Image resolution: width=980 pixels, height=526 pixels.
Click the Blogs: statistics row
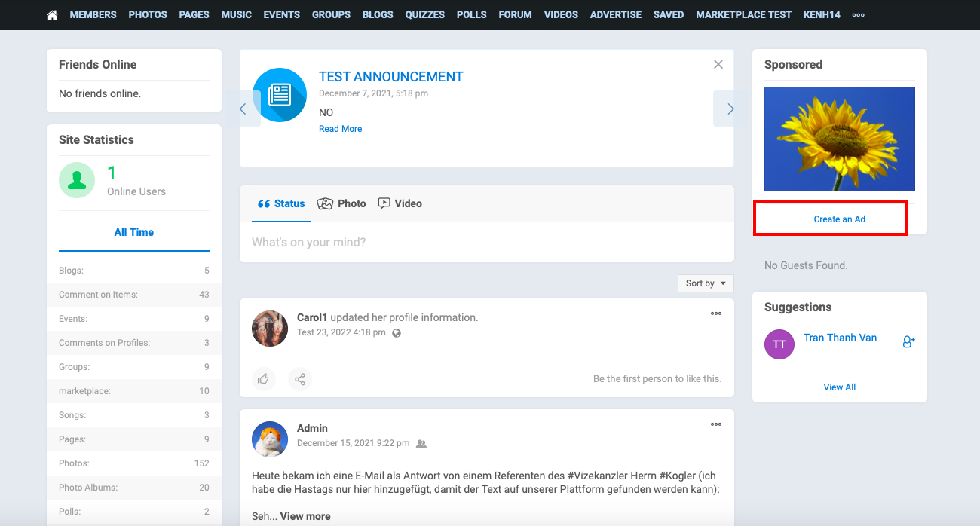coord(134,271)
